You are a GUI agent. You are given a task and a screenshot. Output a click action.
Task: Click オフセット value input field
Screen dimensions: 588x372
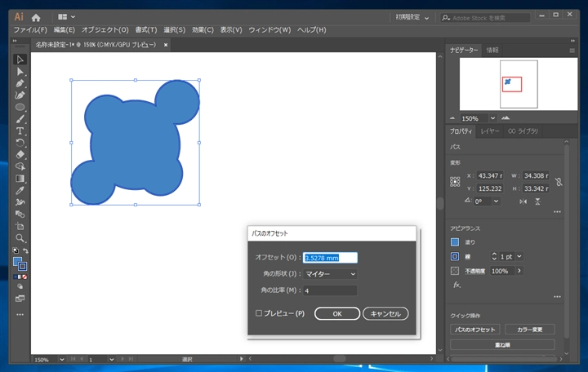(x=330, y=258)
